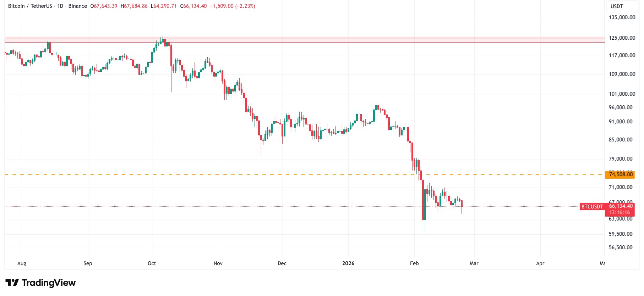Click the Aug label on time axis
Image resolution: width=644 pixels, height=296 pixels.
pyautogui.click(x=22, y=263)
